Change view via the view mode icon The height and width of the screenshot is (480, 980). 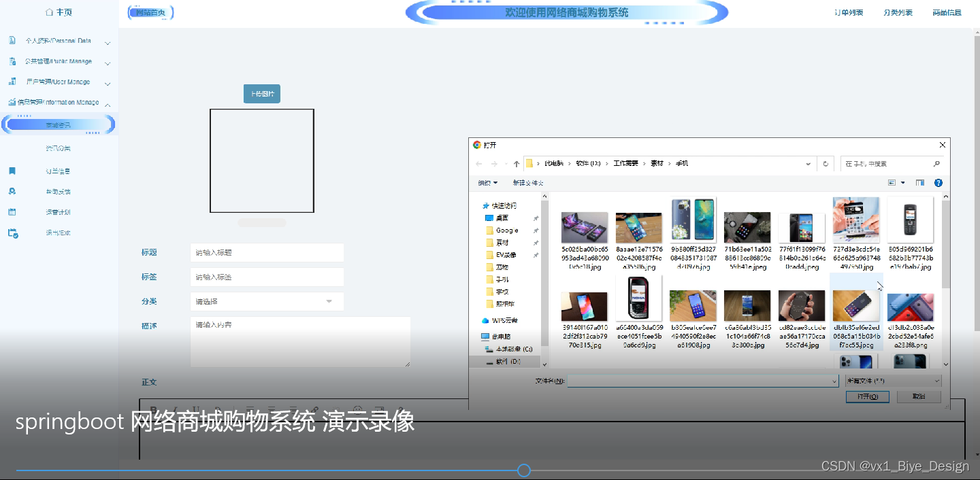coord(892,183)
